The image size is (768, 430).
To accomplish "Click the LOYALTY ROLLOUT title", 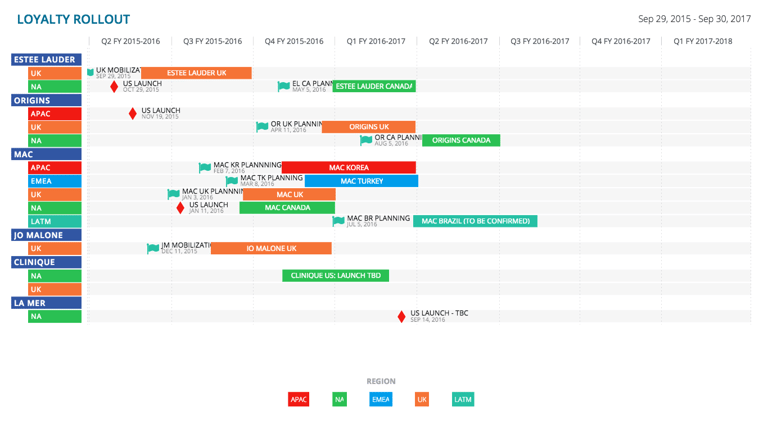I will click(73, 19).
